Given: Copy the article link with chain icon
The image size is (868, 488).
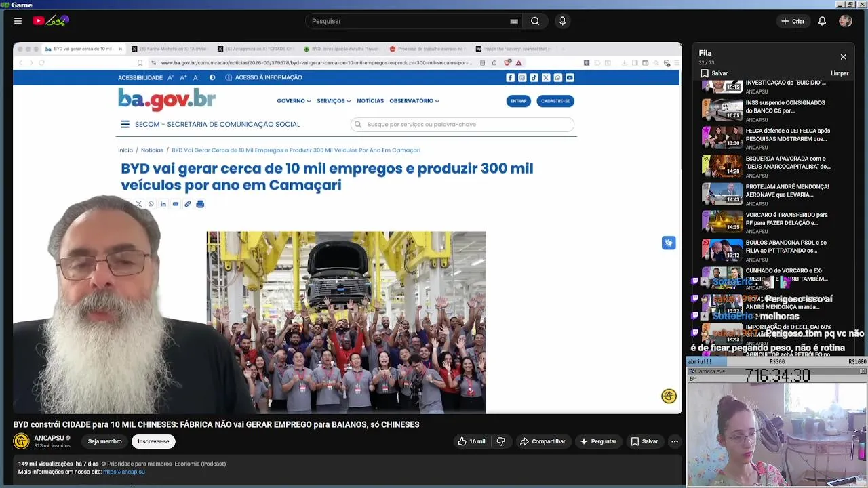Looking at the screenshot, I should (x=188, y=204).
